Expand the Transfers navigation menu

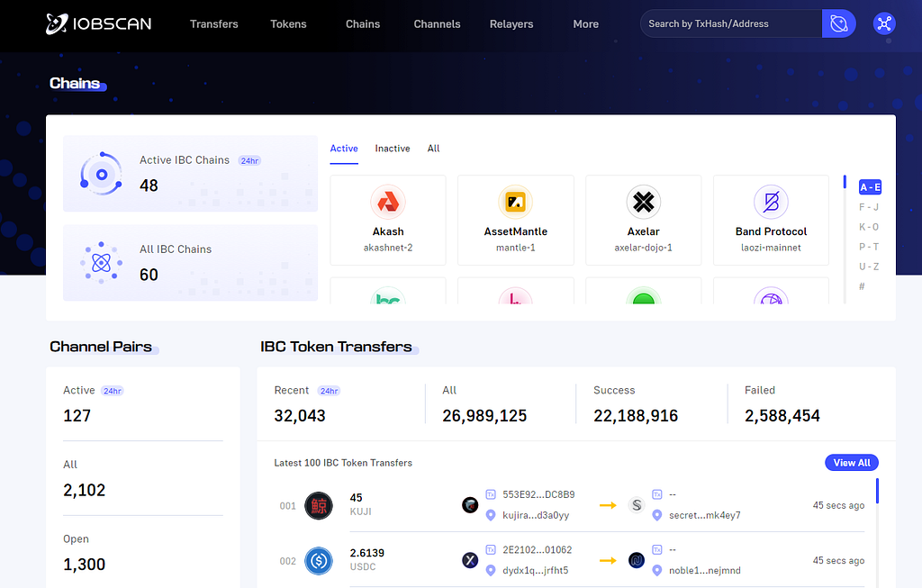[213, 24]
